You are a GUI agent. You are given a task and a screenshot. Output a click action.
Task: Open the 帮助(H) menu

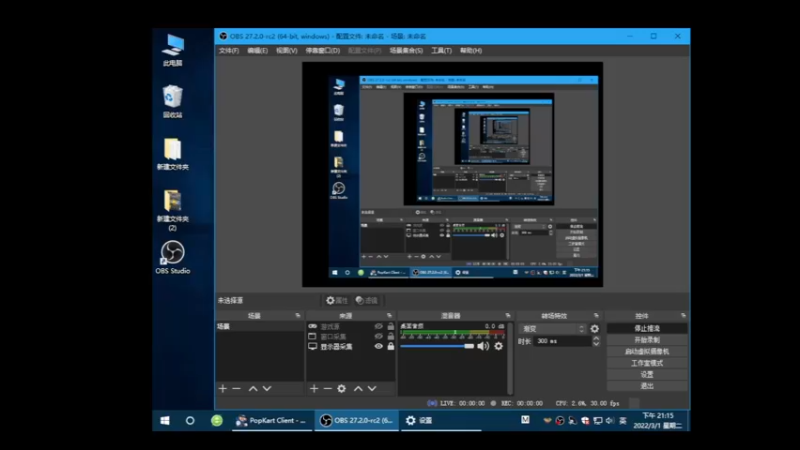coord(471,51)
